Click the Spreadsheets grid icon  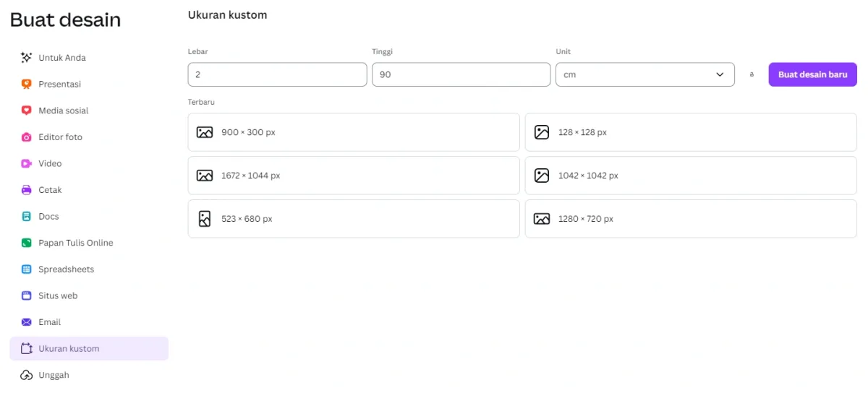[x=26, y=269]
